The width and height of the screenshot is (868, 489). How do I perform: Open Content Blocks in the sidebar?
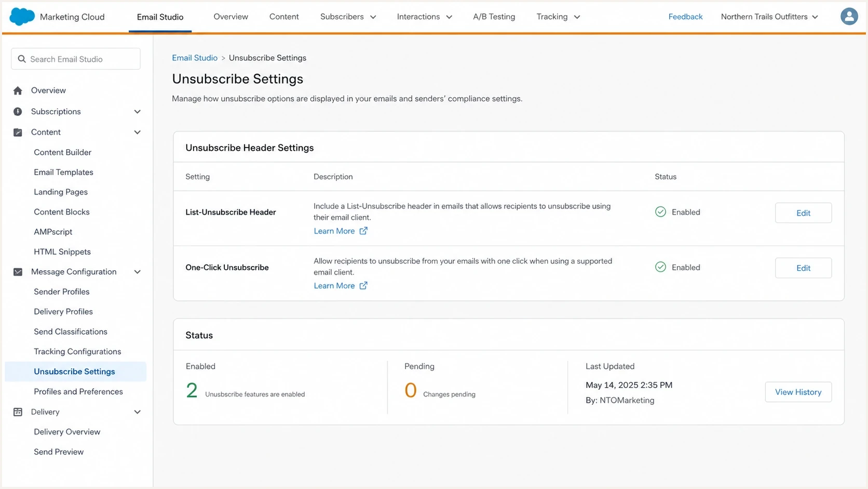click(x=62, y=212)
